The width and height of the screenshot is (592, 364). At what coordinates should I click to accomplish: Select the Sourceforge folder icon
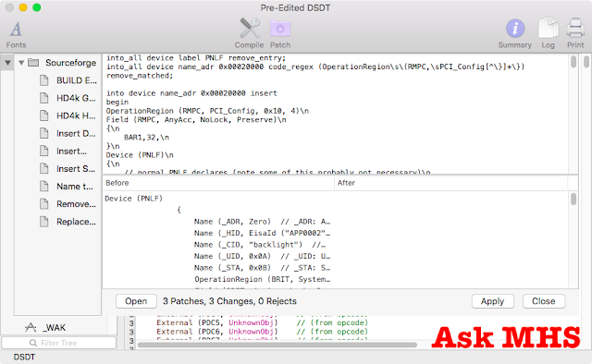coord(33,62)
